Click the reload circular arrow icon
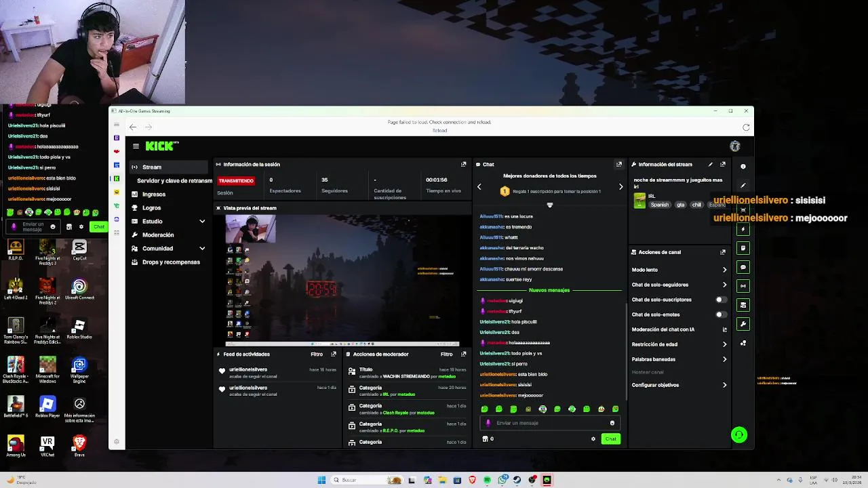This screenshot has height=488, width=868. [x=746, y=127]
